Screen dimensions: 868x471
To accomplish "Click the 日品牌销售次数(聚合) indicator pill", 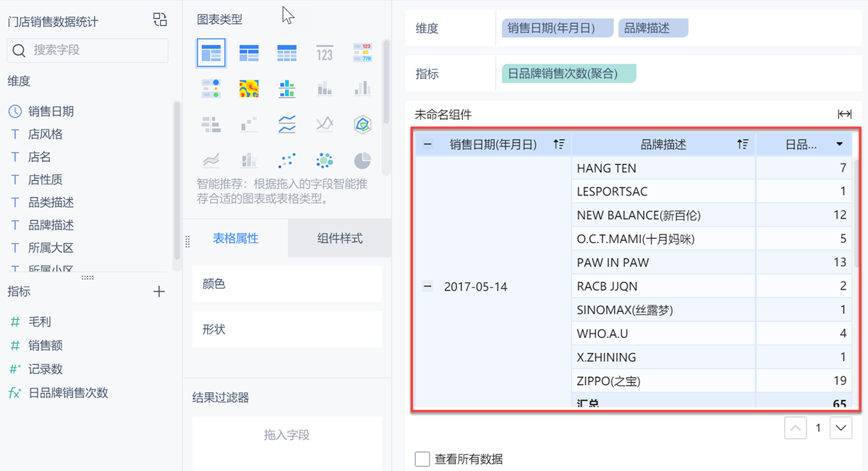I will pos(569,73).
